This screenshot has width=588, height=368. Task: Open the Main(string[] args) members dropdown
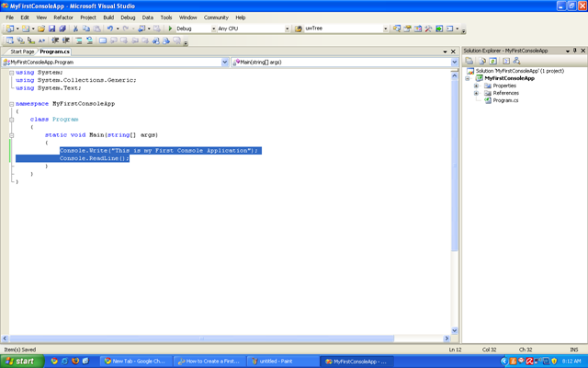point(454,63)
